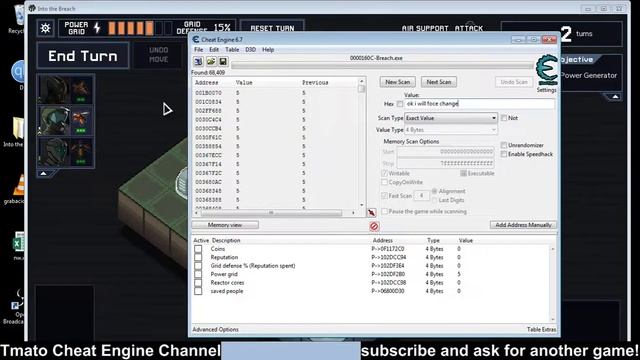The image size is (640, 360).
Task: Toggle Enable Speedhack checkbox
Action: (504, 154)
